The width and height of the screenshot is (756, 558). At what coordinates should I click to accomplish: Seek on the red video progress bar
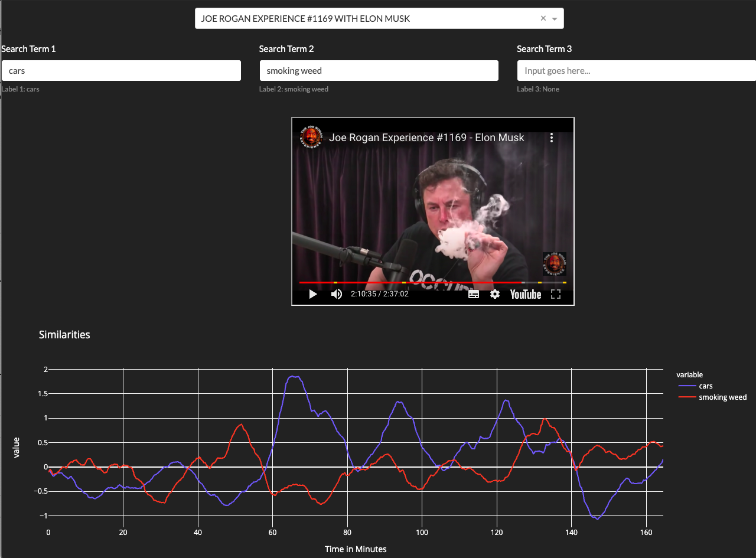pyautogui.click(x=433, y=283)
